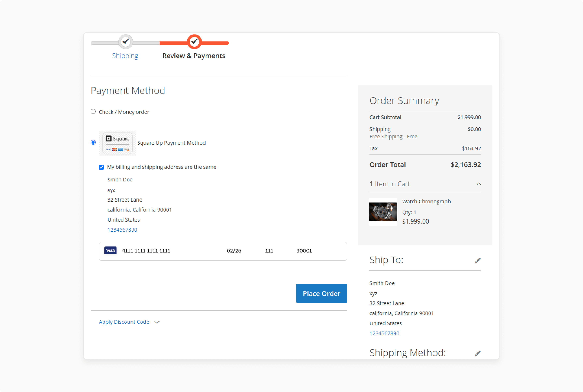Click the Place Order button
This screenshot has width=583, height=392.
coord(322,293)
